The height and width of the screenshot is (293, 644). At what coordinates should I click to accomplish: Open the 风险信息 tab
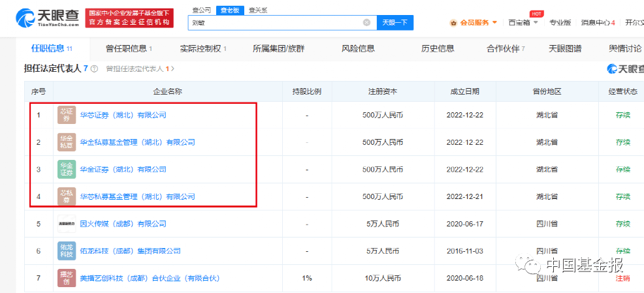tap(358, 49)
